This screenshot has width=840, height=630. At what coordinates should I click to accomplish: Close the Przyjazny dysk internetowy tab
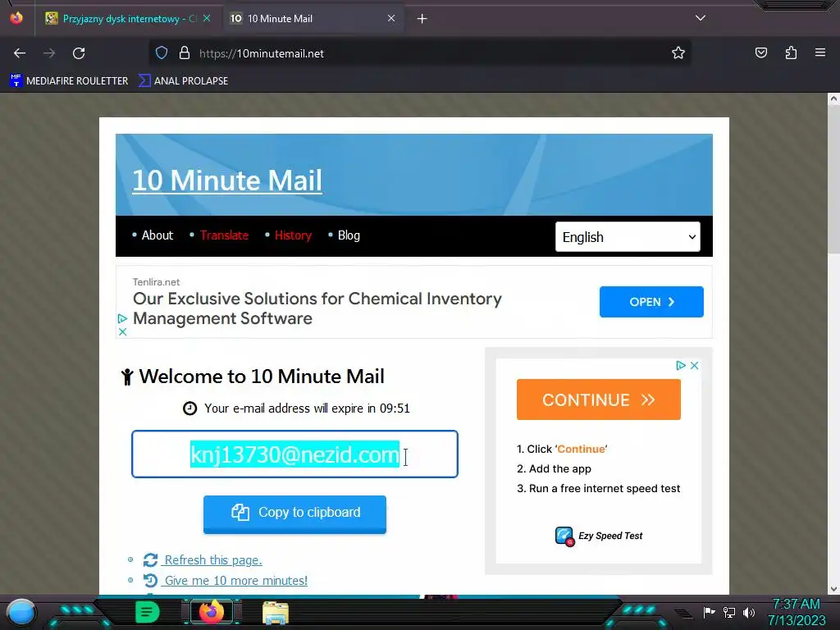(x=207, y=18)
